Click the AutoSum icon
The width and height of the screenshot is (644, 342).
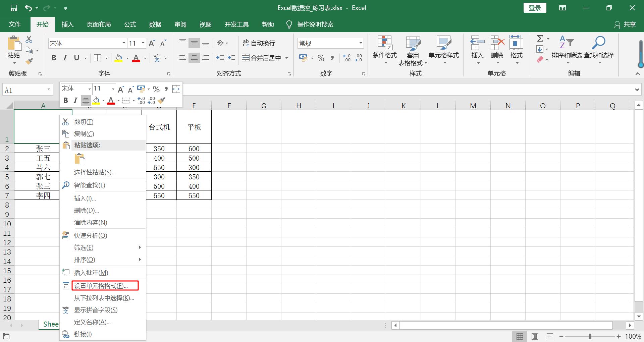click(x=540, y=39)
